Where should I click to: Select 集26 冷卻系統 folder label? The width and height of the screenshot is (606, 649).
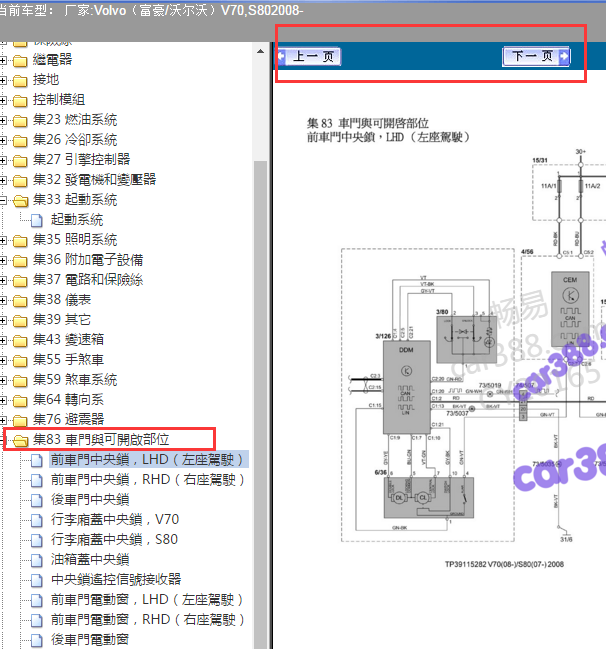(75, 139)
